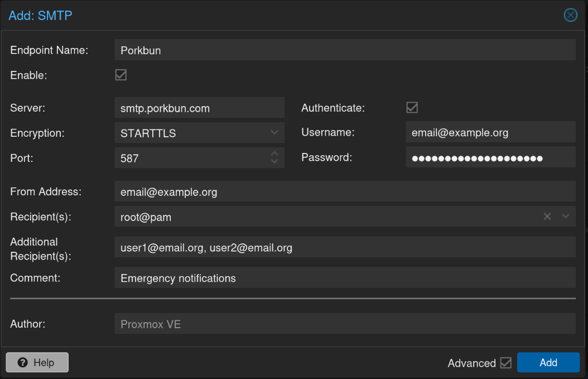Image resolution: width=588 pixels, height=379 pixels.
Task: Open Help with the Help button
Action: 37,362
